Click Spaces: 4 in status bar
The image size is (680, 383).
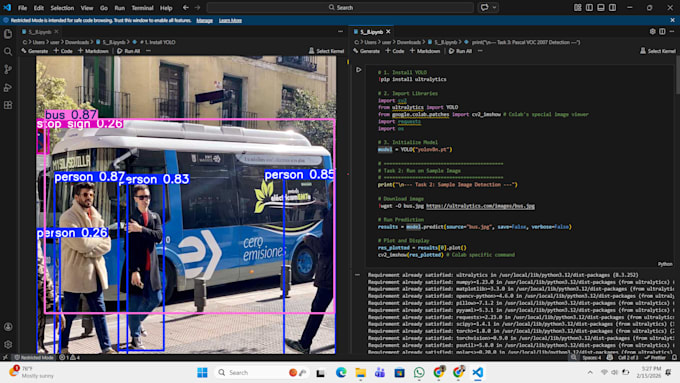point(592,357)
